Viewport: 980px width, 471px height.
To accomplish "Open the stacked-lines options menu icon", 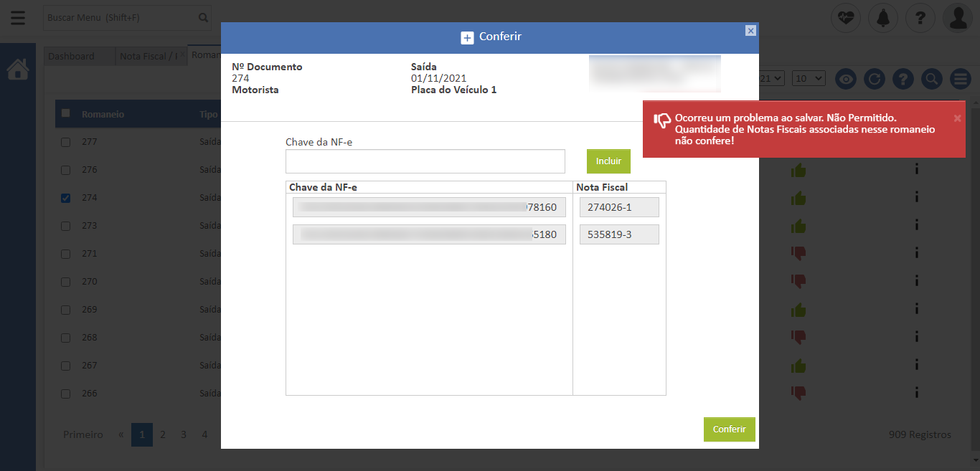I will (960, 79).
